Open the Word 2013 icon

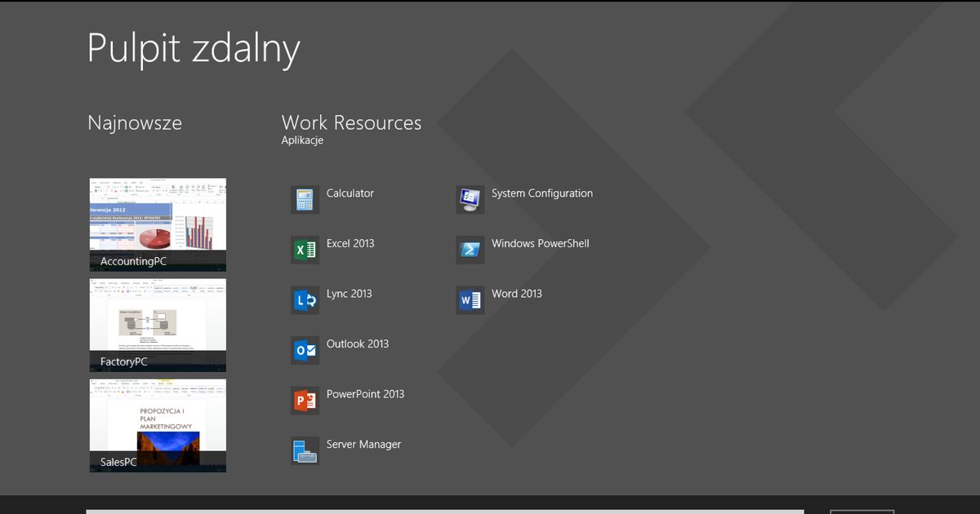470,300
